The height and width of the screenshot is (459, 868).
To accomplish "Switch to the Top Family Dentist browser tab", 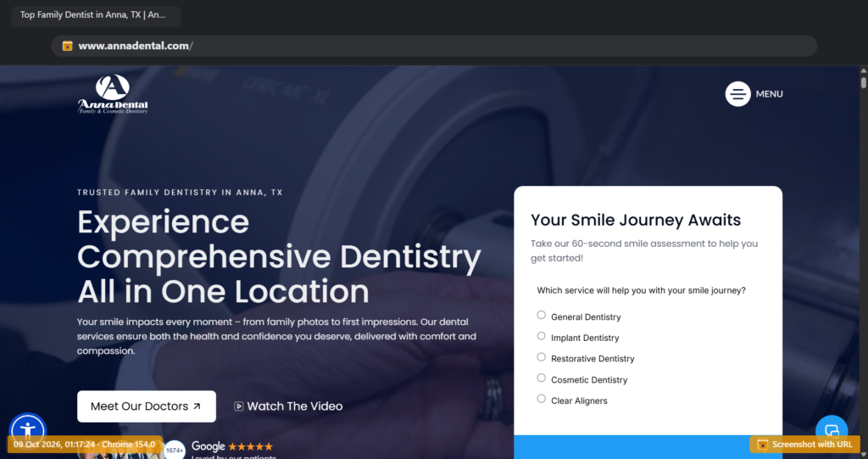I will coord(96,15).
